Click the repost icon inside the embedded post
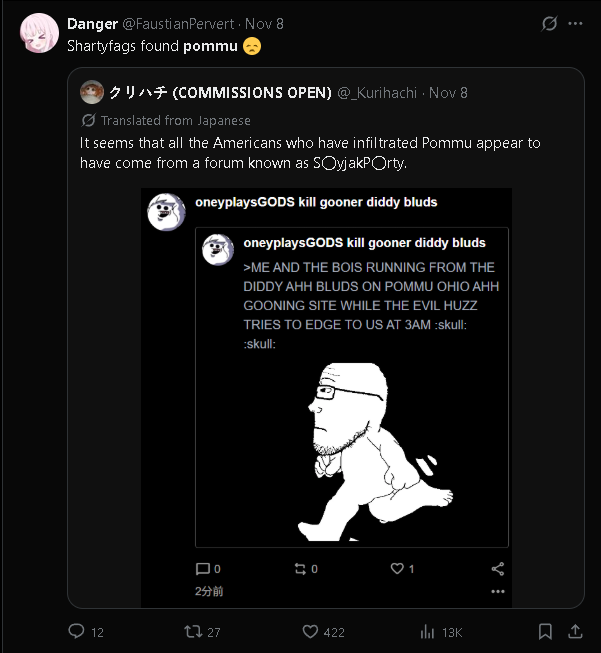 click(x=299, y=569)
